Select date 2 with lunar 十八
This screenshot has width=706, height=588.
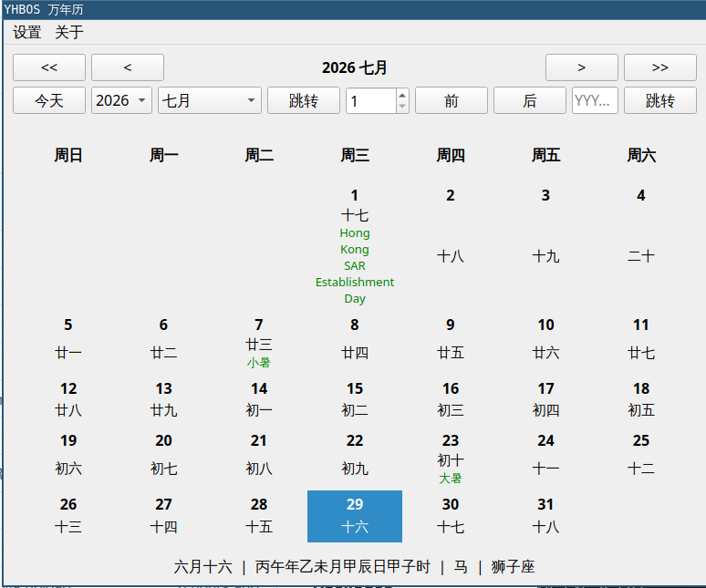click(451, 246)
